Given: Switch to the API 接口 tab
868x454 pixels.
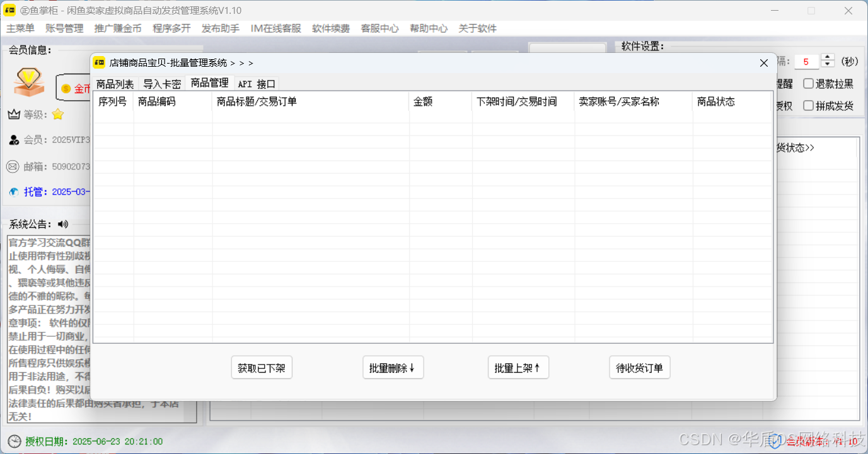Looking at the screenshot, I should click(x=257, y=84).
